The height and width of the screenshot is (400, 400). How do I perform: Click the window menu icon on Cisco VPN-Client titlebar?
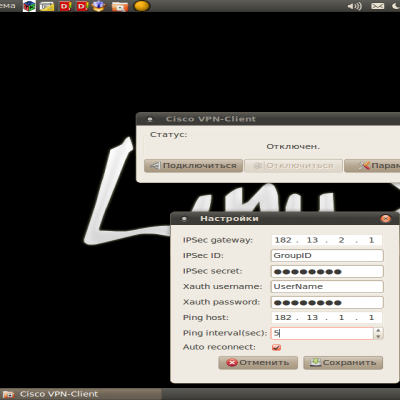tap(150, 119)
